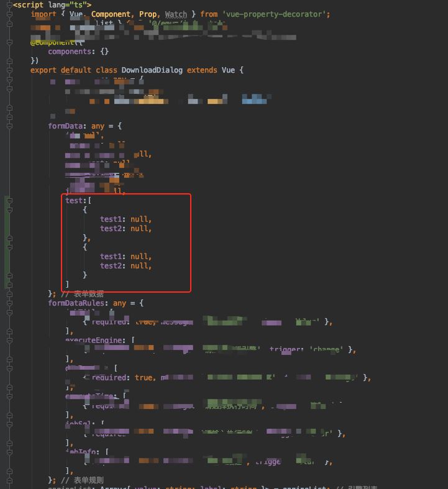
Task: Click fold end marker on 表单规则 comment line
Action: tap(9, 480)
